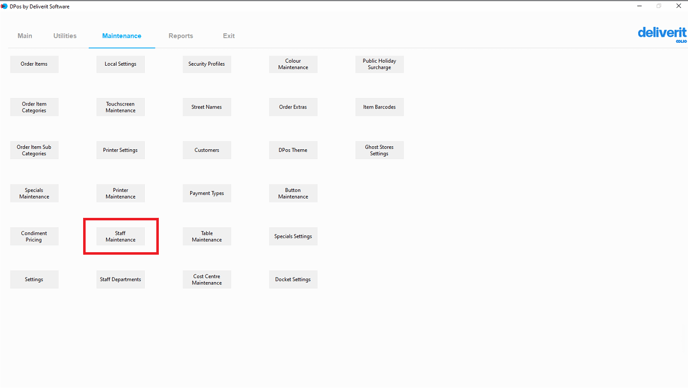Click the Local Settings button
The width and height of the screenshot is (688, 388).
coord(121,64)
